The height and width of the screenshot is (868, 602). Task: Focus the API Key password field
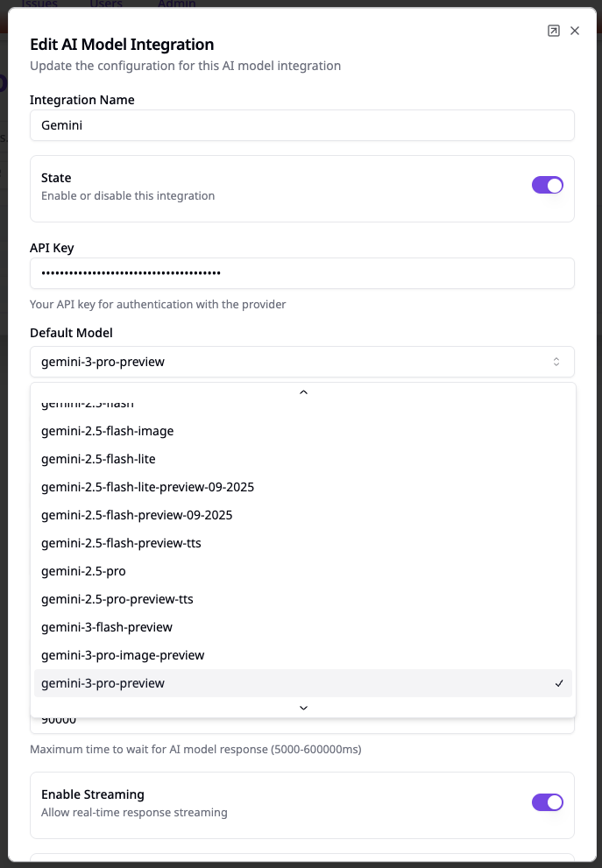[x=301, y=272]
